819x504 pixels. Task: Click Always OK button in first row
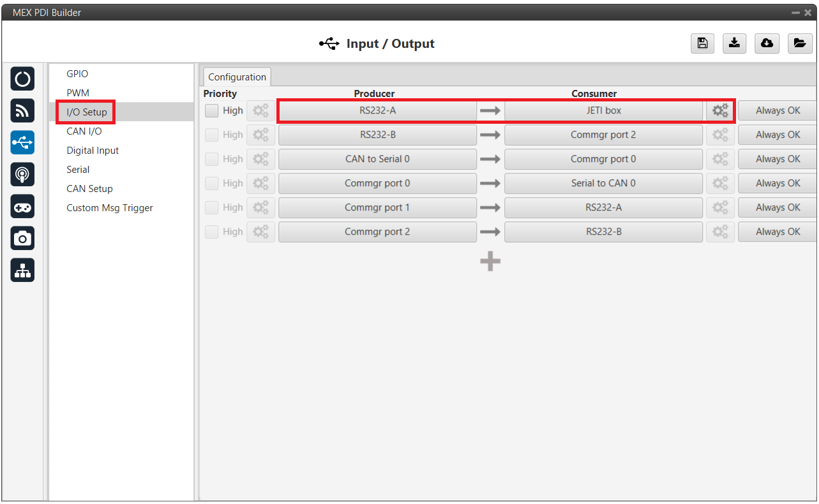[x=777, y=110]
